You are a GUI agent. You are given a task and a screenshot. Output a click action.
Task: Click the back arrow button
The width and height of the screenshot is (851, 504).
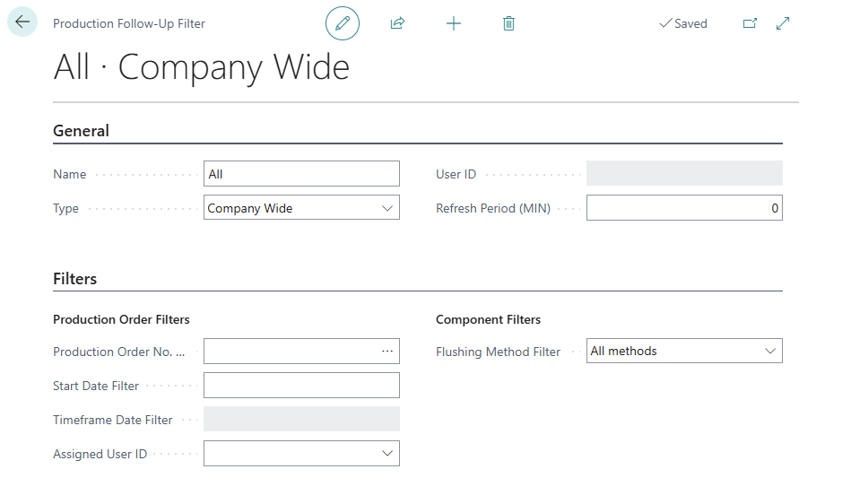point(22,22)
